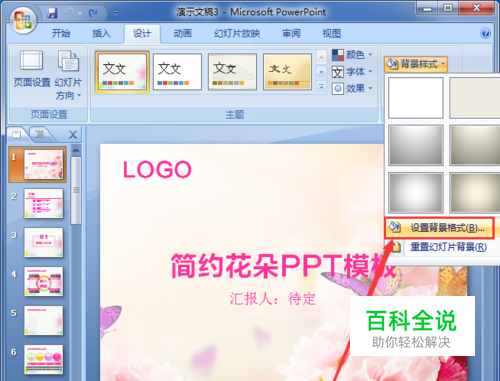Undo the last action in quick access toolbar

[x=69, y=13]
